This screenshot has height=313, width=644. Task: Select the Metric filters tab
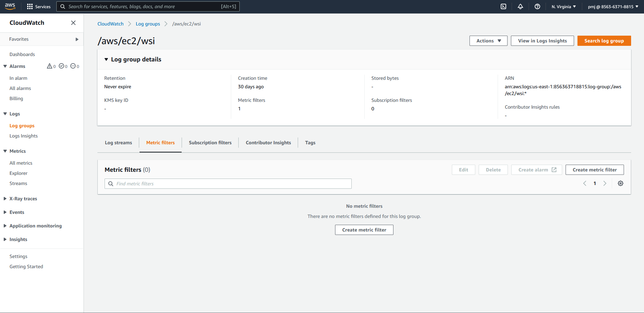coord(161,143)
